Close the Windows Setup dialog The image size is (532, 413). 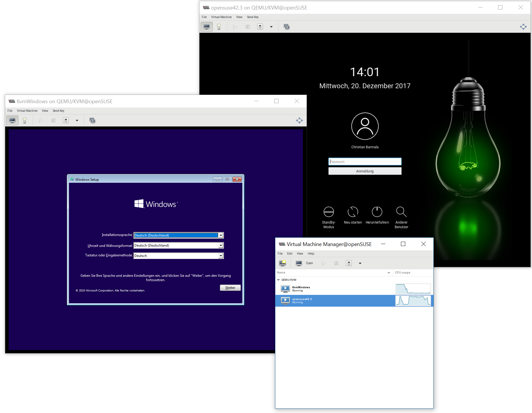pyautogui.click(x=237, y=179)
